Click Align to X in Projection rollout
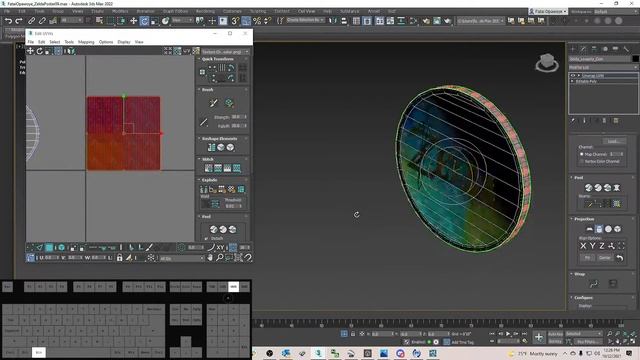 tap(583, 246)
